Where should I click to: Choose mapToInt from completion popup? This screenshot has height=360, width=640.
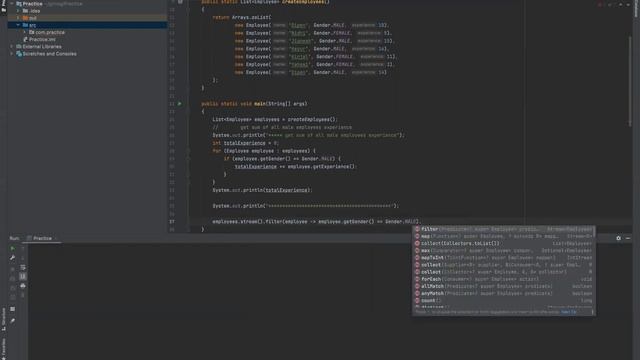[503, 258]
